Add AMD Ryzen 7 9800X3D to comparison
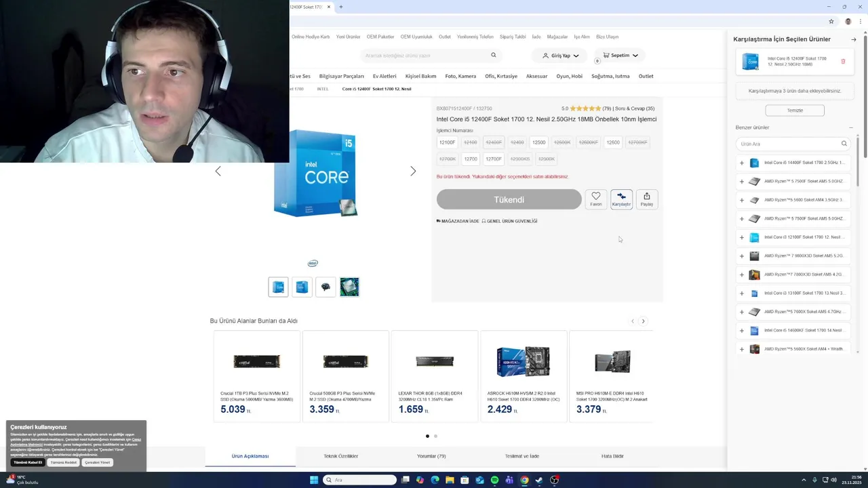 coord(741,256)
